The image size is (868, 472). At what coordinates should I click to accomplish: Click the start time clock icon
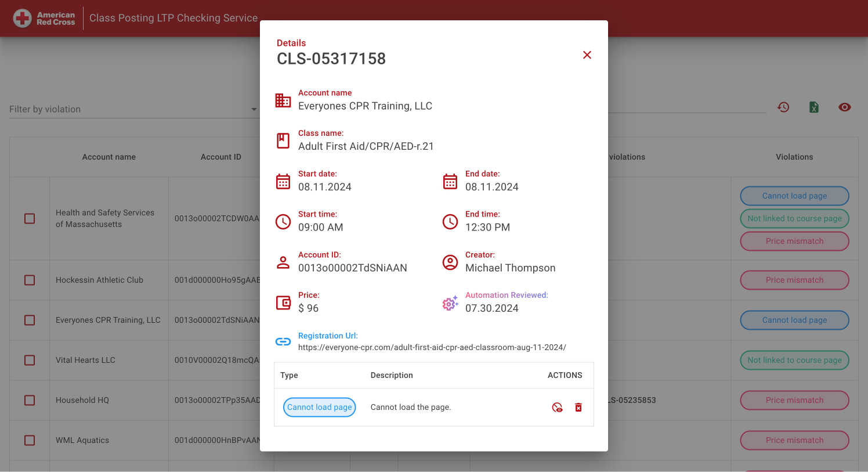[x=283, y=222]
